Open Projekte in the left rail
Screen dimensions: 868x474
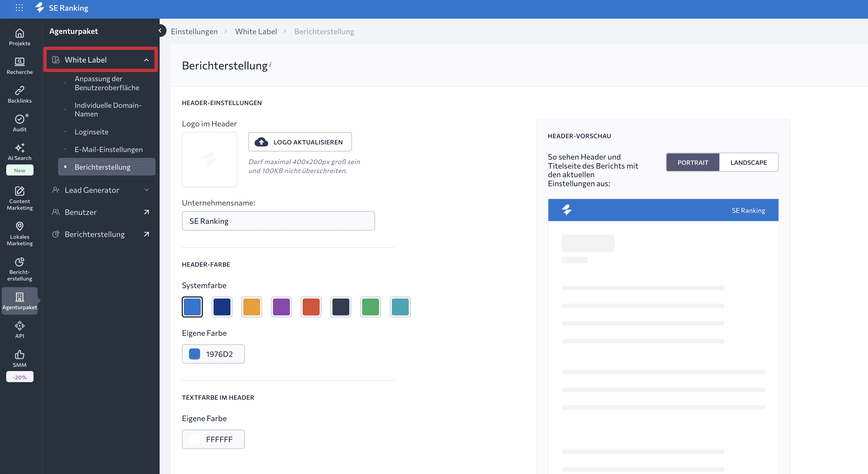click(x=20, y=37)
